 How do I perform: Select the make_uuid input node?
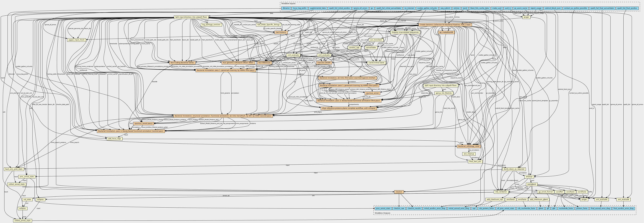pyautogui.click(x=496, y=8)
